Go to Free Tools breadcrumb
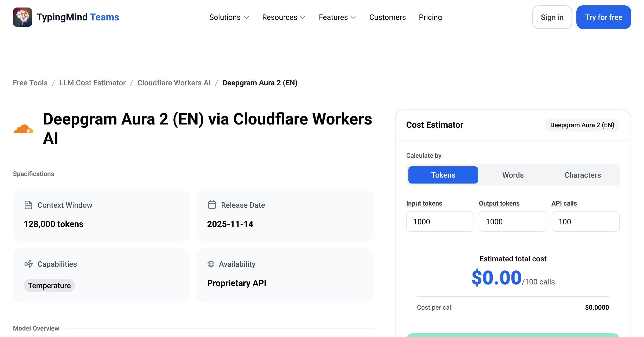This screenshot has height=337, width=644. tap(30, 83)
